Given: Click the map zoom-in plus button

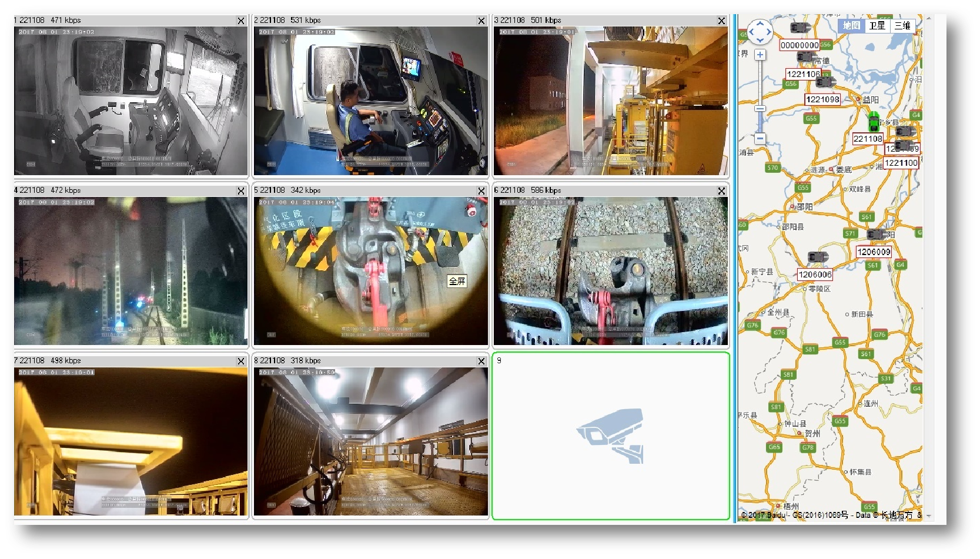Looking at the screenshot, I should click(760, 55).
